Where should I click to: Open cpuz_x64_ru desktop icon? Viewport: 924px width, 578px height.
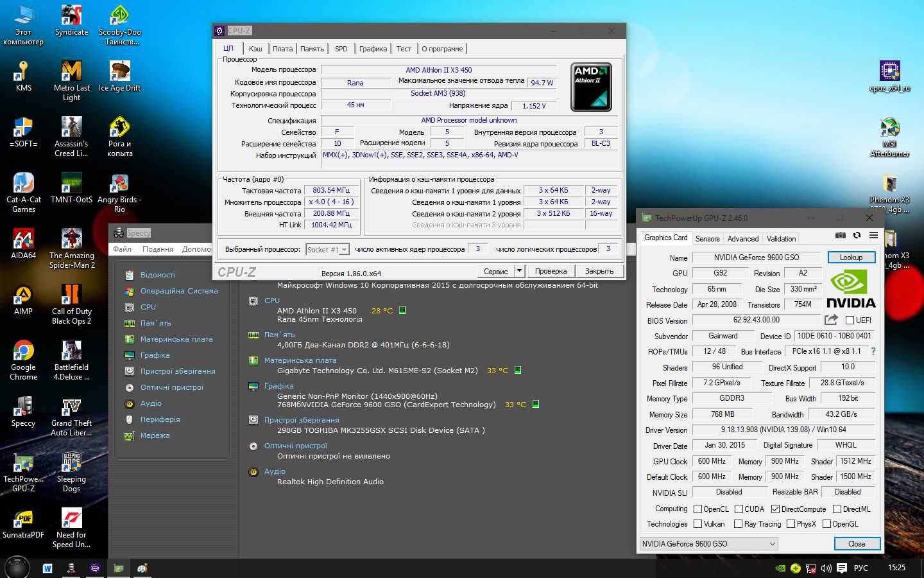(x=889, y=76)
